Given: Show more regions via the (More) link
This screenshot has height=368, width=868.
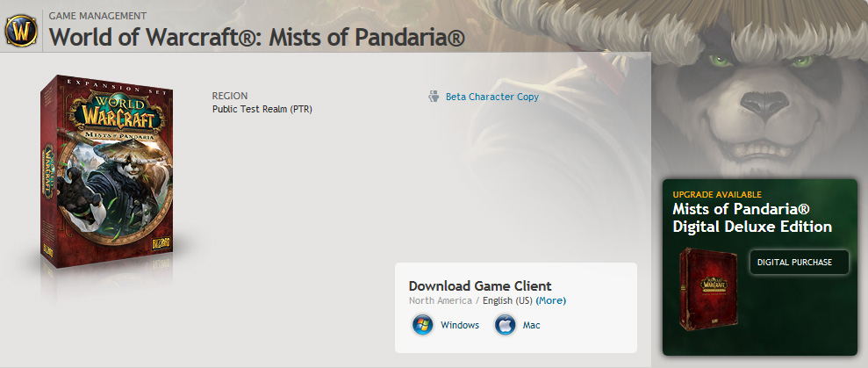Looking at the screenshot, I should tap(551, 300).
